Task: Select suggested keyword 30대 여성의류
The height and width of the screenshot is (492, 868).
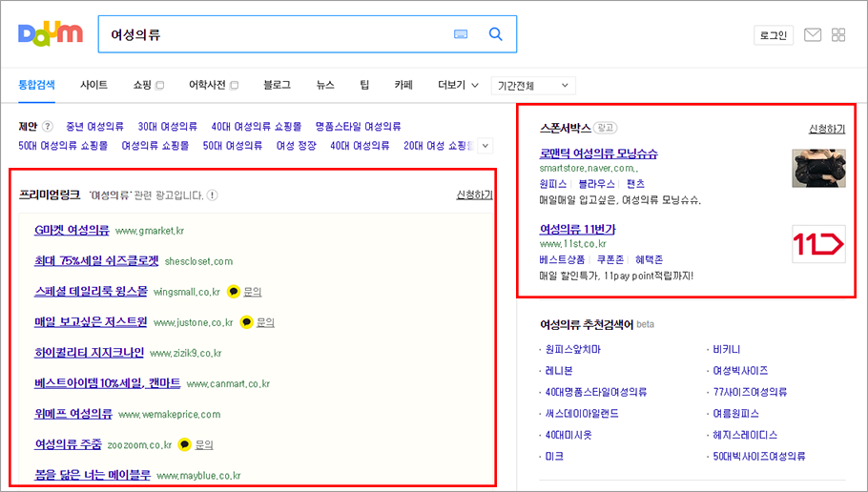Action: [x=167, y=127]
